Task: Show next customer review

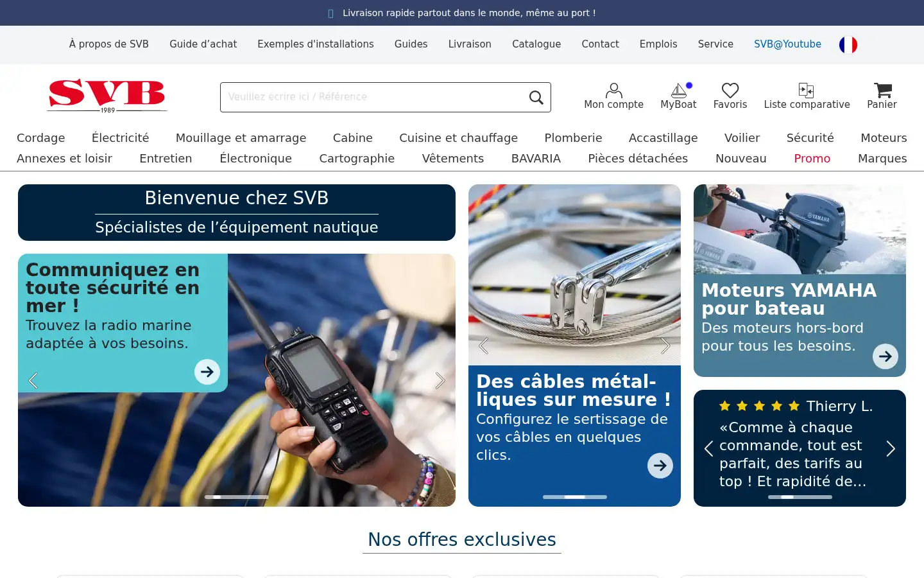Action: click(x=891, y=448)
